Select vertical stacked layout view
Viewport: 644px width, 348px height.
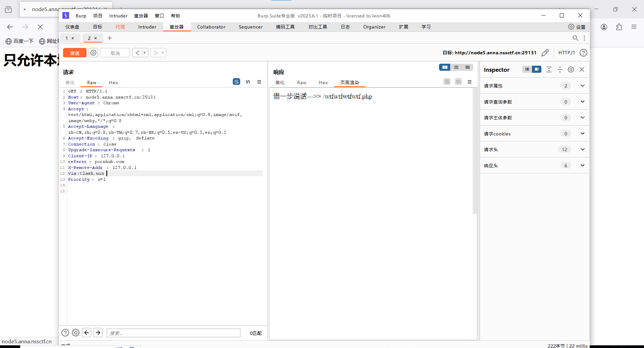456,67
